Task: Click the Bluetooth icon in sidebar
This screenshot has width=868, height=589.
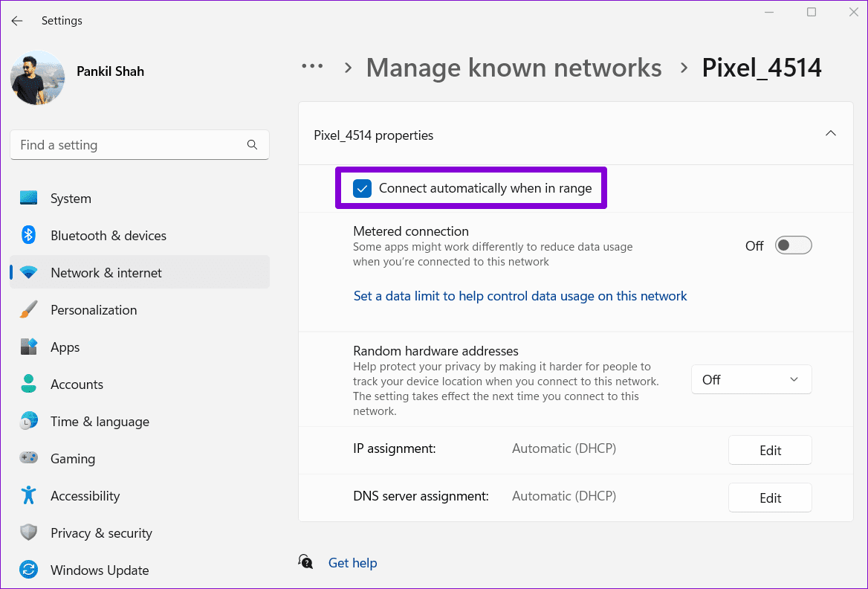Action: coord(29,235)
